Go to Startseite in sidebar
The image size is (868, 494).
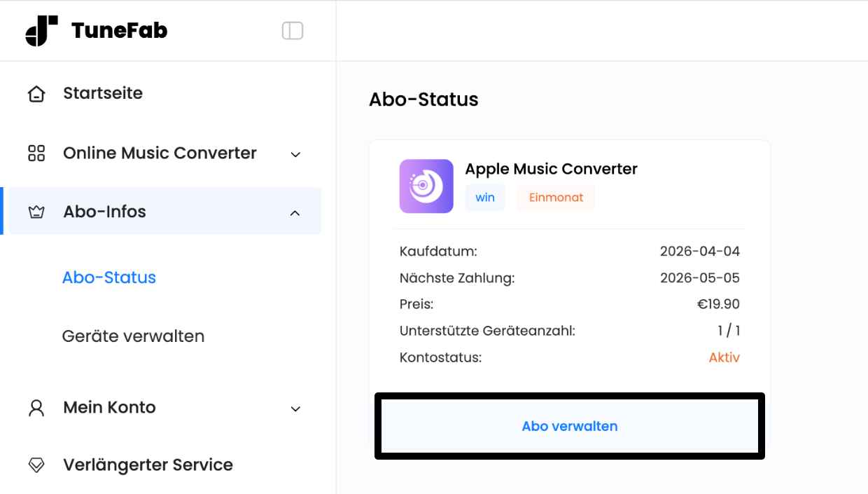[103, 93]
